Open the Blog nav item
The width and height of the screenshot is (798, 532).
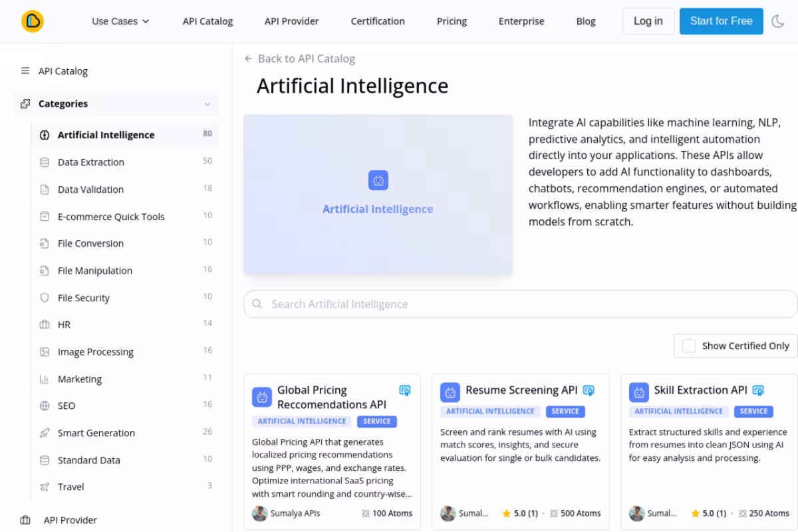(586, 21)
